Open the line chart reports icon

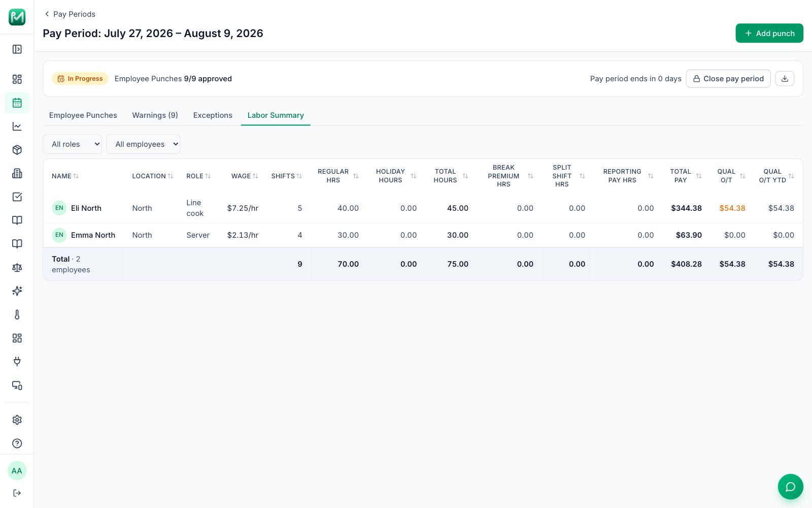pyautogui.click(x=17, y=126)
